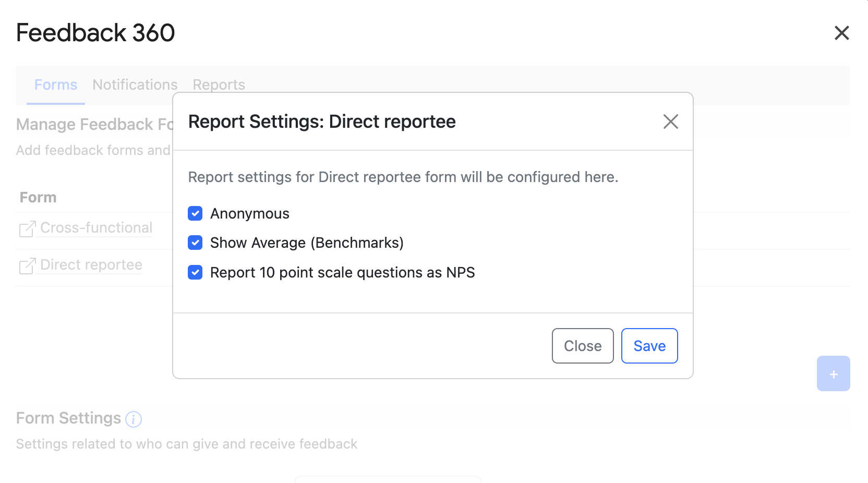Select the Forms tab
This screenshot has width=868, height=483.
point(55,84)
